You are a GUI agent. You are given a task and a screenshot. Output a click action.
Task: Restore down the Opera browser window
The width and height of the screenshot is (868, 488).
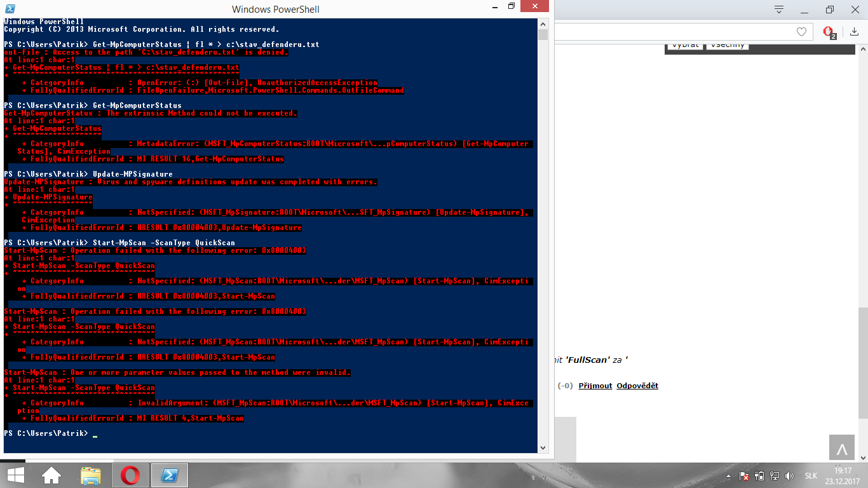829,10
